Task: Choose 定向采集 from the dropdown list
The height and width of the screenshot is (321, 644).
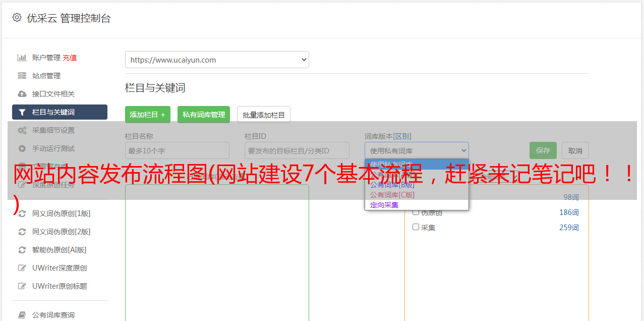Action: tap(417, 205)
